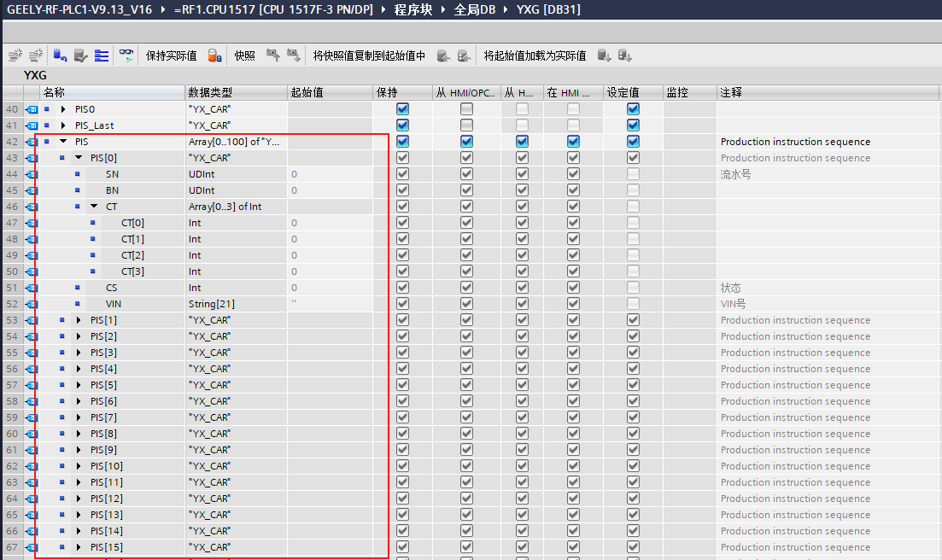
Task: Click the first icon right of 将快照值复制到起始值中
Action: pyautogui.click(x=443, y=55)
